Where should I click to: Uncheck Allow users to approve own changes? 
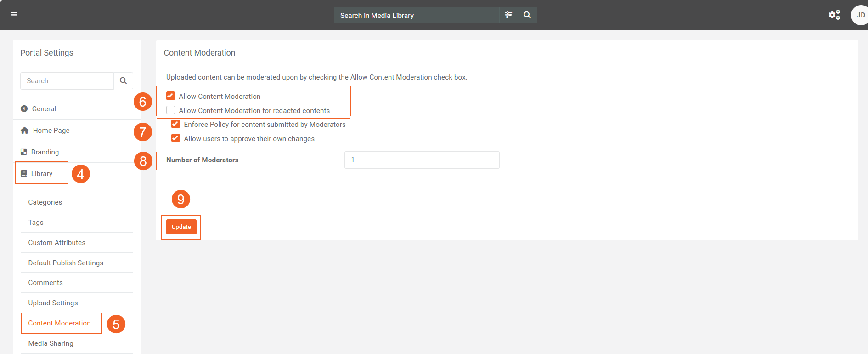[x=175, y=138]
